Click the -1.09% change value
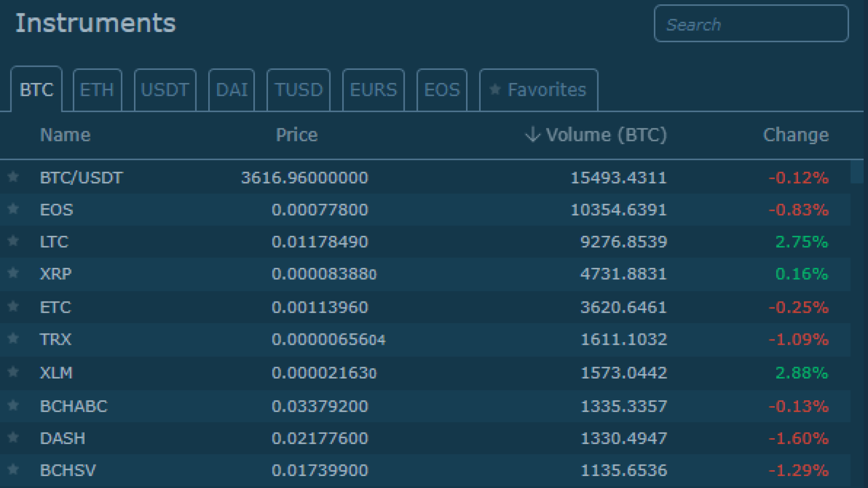This screenshot has height=488, width=868. (799, 339)
